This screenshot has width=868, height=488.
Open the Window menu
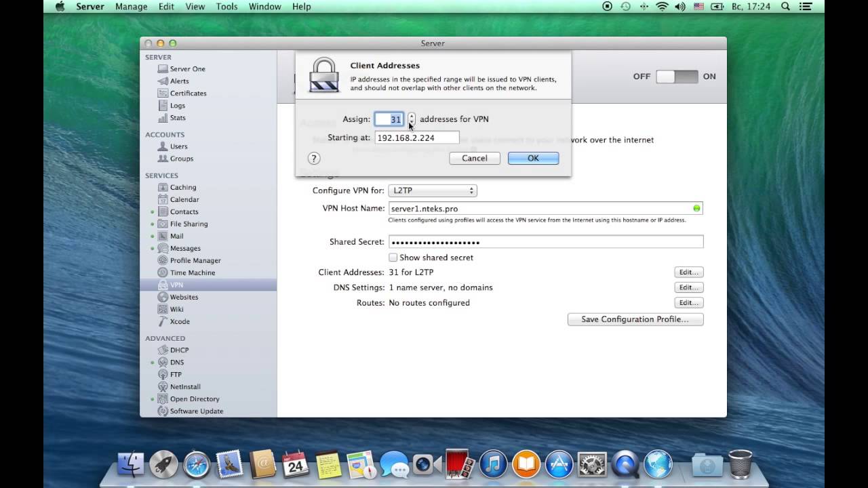point(265,7)
